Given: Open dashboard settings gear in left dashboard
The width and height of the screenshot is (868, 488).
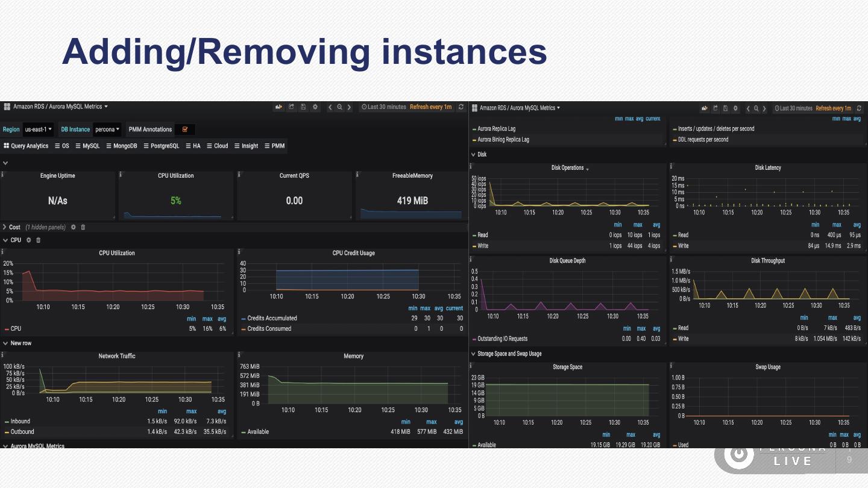Looking at the screenshot, I should click(x=315, y=107).
